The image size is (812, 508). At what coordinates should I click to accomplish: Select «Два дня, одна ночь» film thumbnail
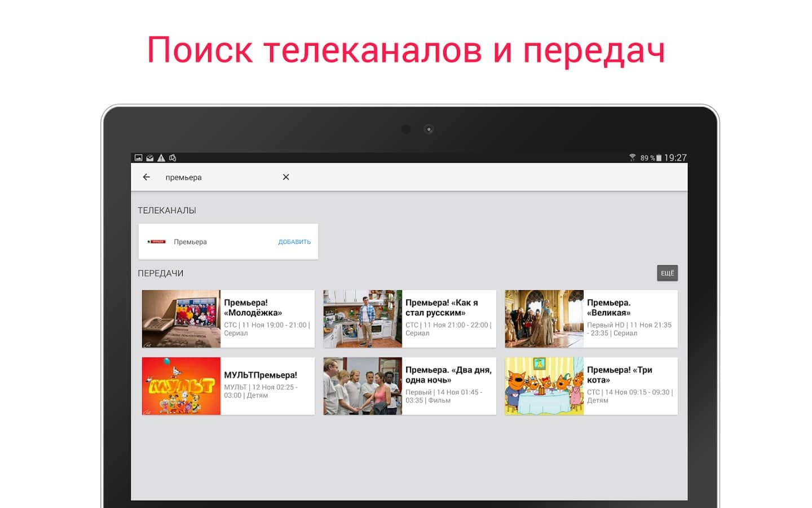click(x=363, y=386)
